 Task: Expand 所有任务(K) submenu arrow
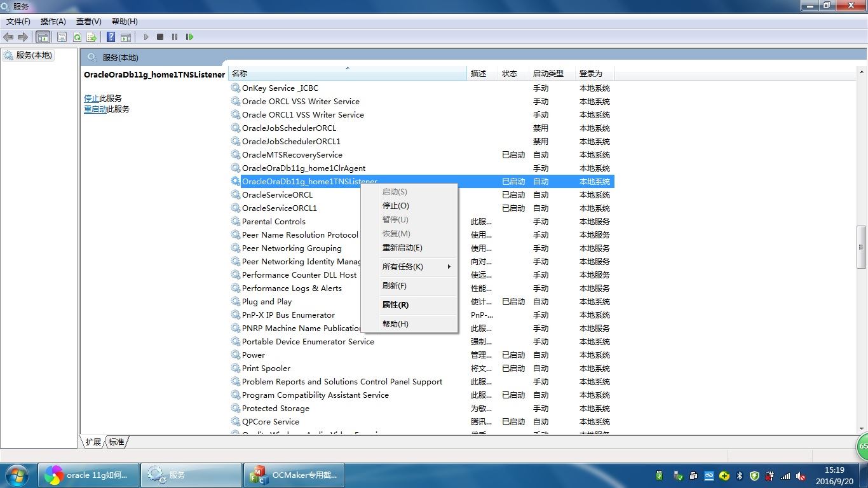449,267
